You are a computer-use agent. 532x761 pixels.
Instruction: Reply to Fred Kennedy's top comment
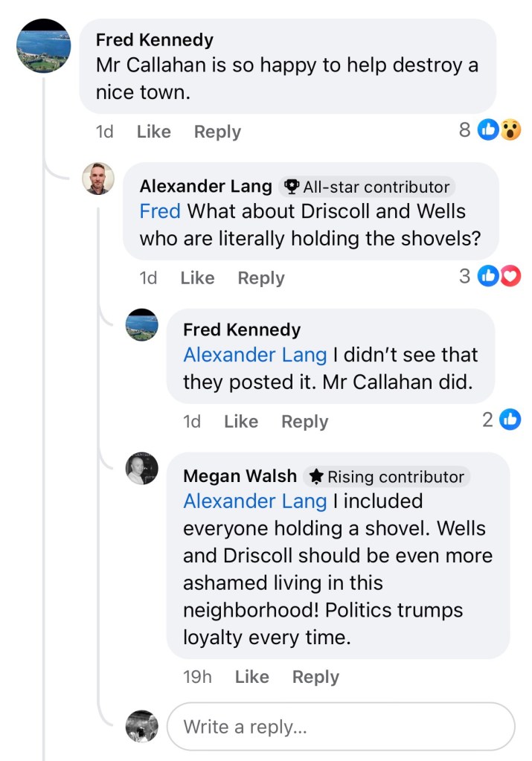(217, 132)
